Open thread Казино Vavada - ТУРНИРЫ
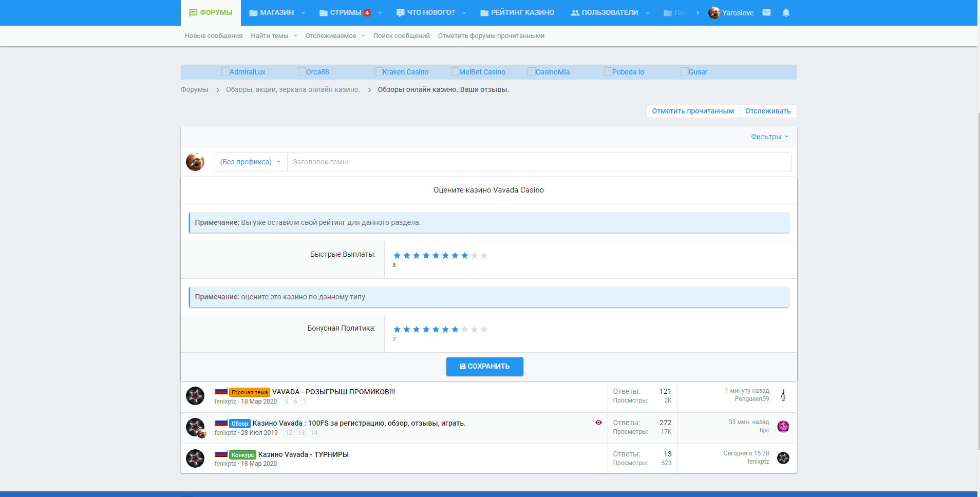Image resolution: width=980 pixels, height=497 pixels. coord(304,454)
